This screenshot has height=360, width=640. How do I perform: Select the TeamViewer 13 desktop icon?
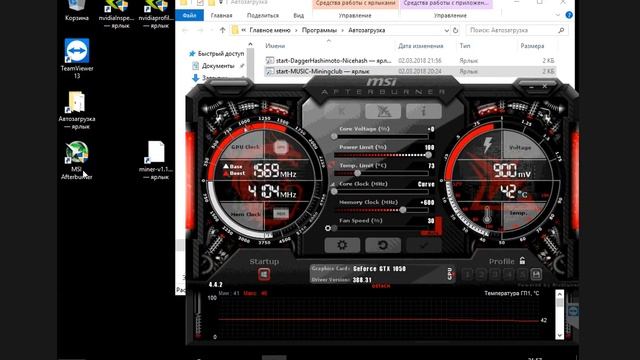tap(77, 58)
